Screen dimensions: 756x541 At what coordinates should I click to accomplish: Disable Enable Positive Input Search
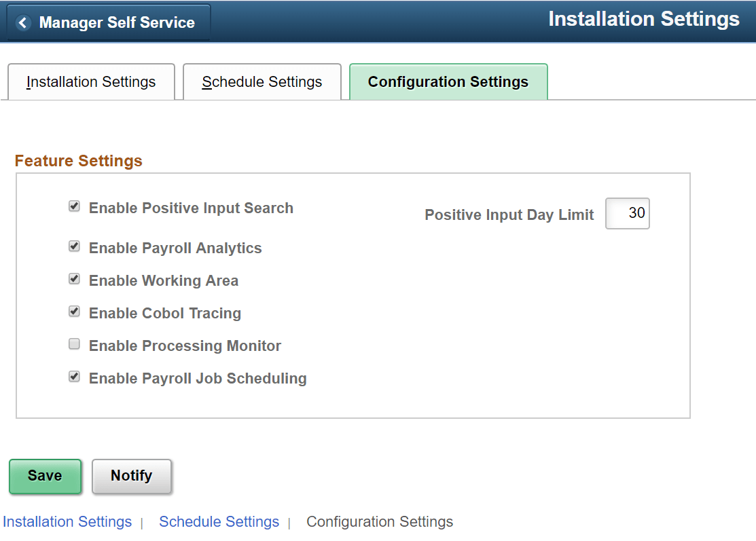click(x=74, y=206)
